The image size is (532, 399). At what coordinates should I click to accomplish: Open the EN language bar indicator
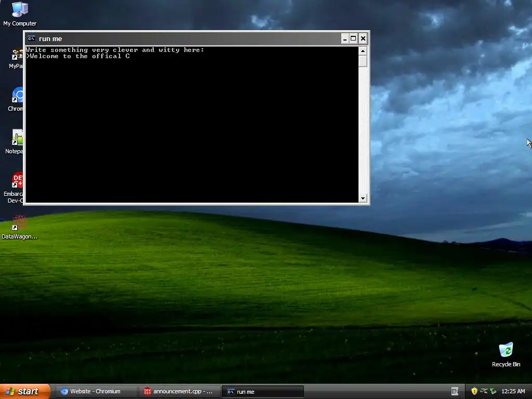(x=455, y=391)
